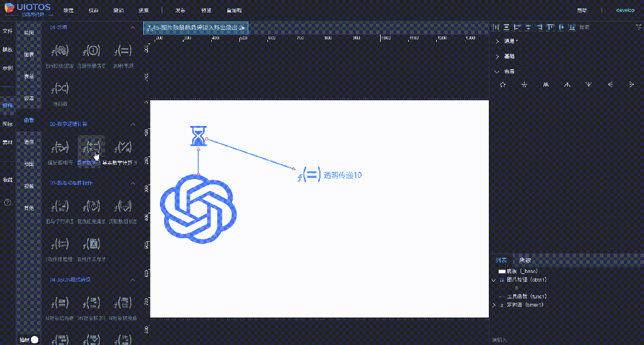Select the 图表 component category
644x345 pixels.
click(x=29, y=54)
